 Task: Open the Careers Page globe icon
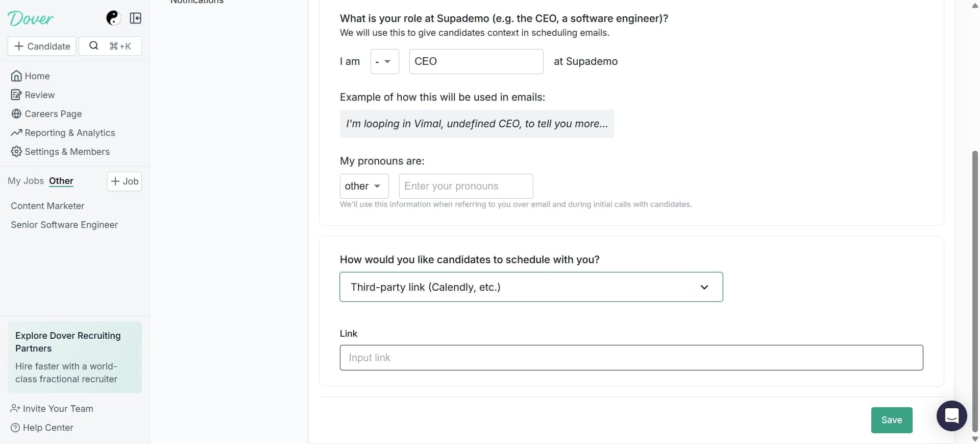click(16, 113)
